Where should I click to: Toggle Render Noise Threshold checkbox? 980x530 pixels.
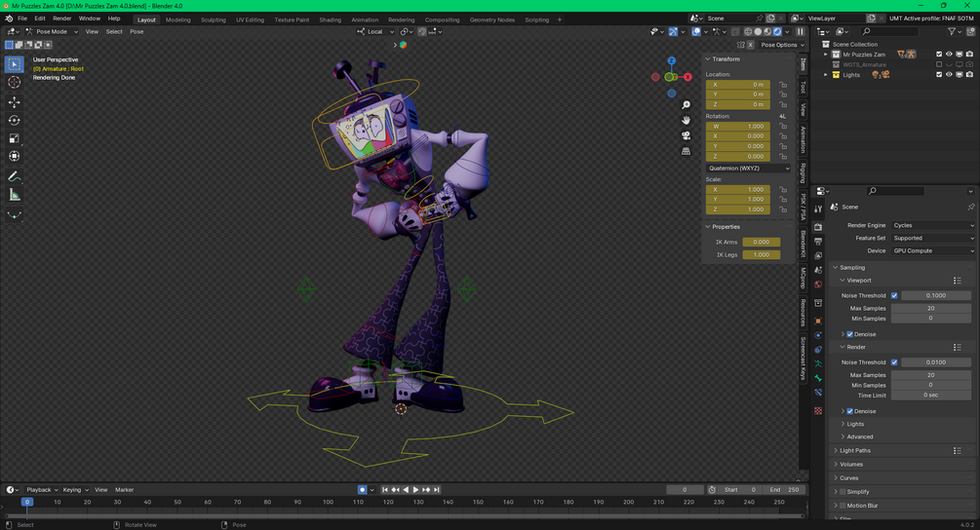(x=894, y=362)
